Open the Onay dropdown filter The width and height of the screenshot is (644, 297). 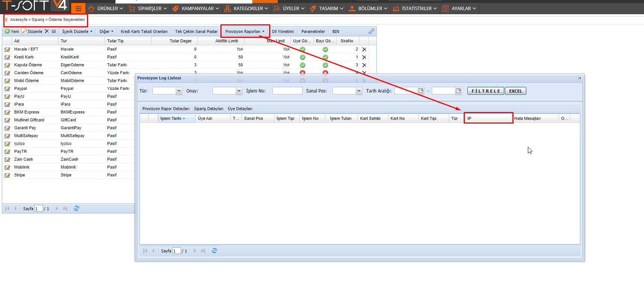(x=239, y=91)
